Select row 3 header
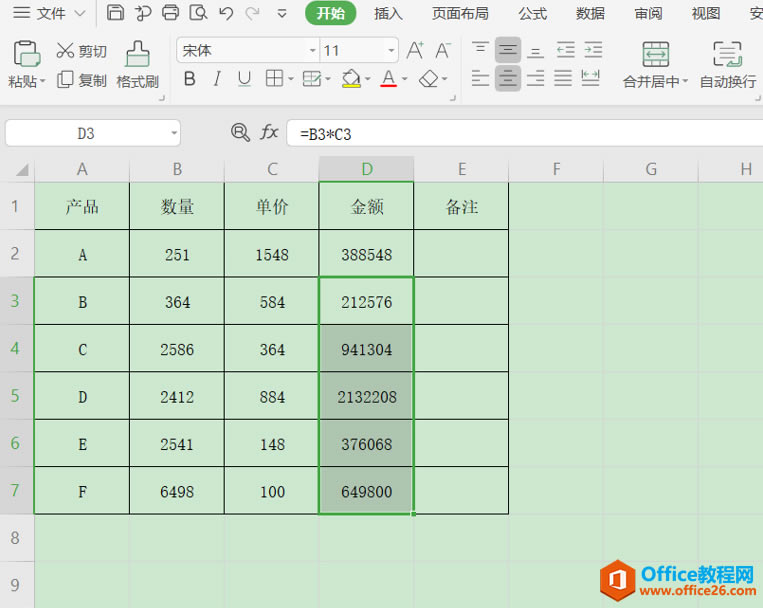The height and width of the screenshot is (608, 763). coord(17,301)
